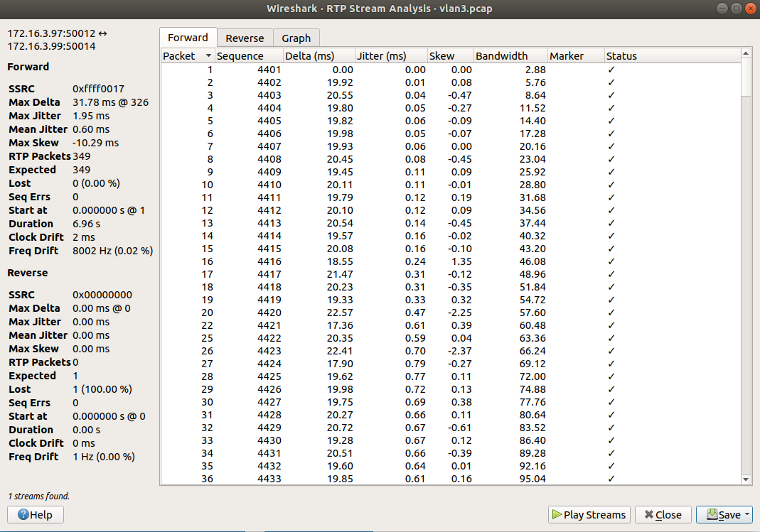Select row with delta 20.55
760x532 pixels.
coord(451,95)
